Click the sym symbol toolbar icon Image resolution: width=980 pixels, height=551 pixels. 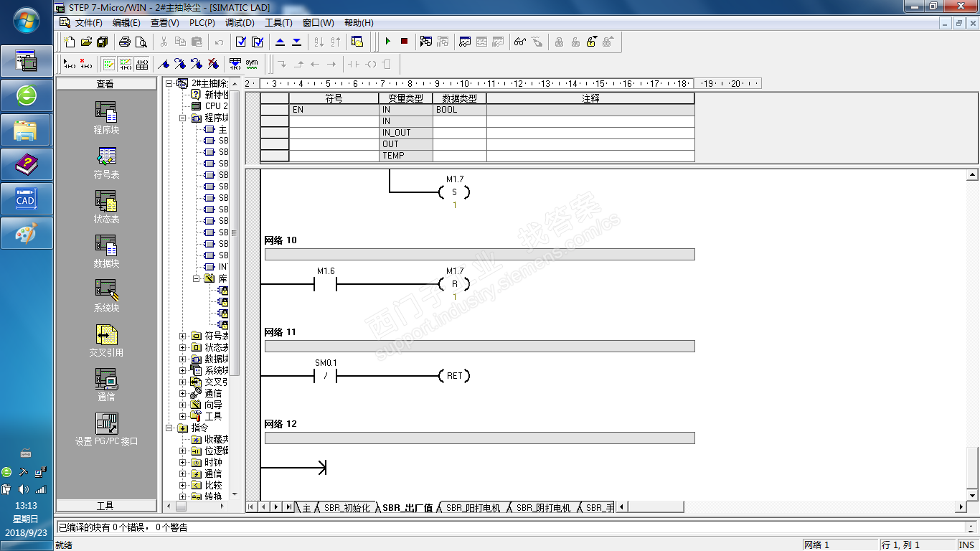(252, 64)
